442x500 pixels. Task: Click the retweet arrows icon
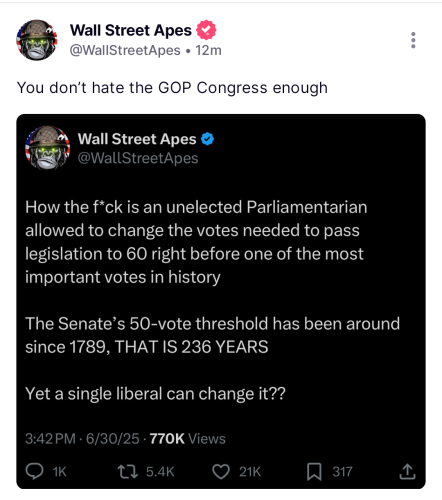pyautogui.click(x=128, y=472)
